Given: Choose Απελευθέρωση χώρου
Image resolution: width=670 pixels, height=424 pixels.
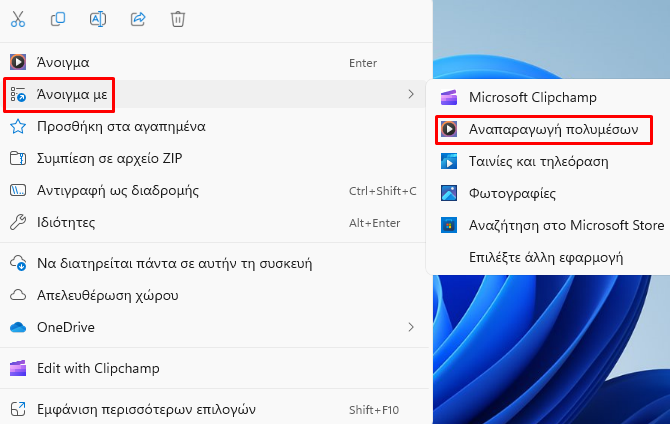Looking at the screenshot, I should click(x=215, y=295).
